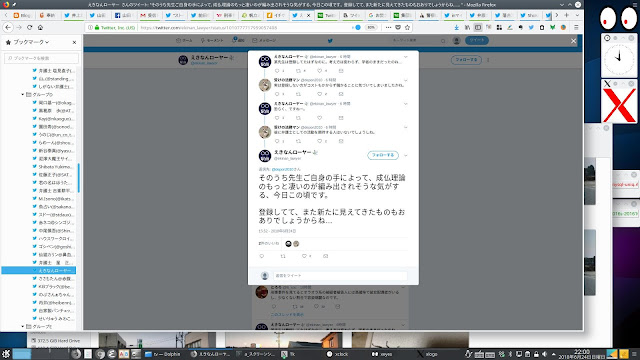This screenshot has height=360, width=640.
Task: Save the page to Pocket
Action: point(398,27)
